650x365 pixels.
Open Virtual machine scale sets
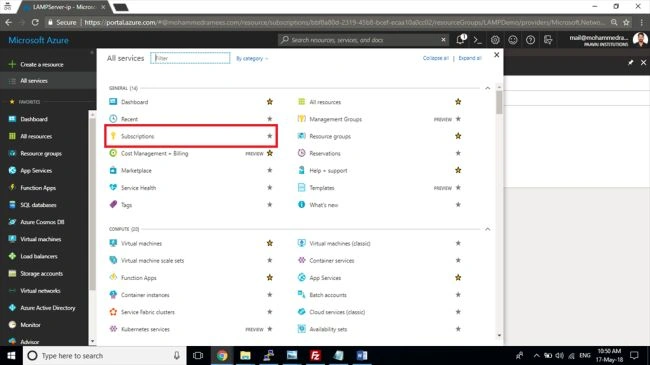(153, 260)
